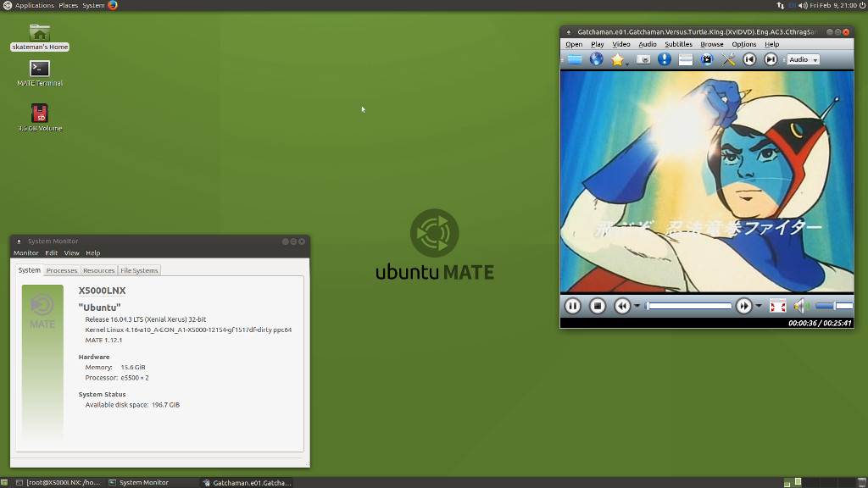Click the star favorites icon in SMPlayer
Viewport: 868px width, 488px height.
tap(617, 59)
